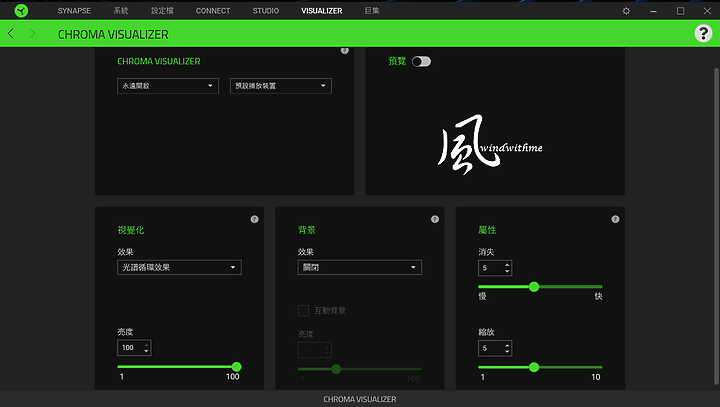Select the VISUALIZER tab
720x407 pixels.
tap(321, 11)
